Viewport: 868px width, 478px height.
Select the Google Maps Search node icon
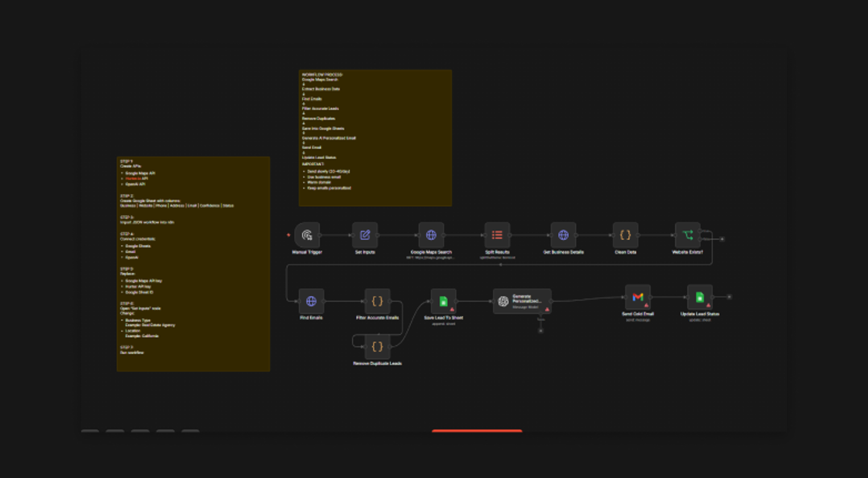431,235
